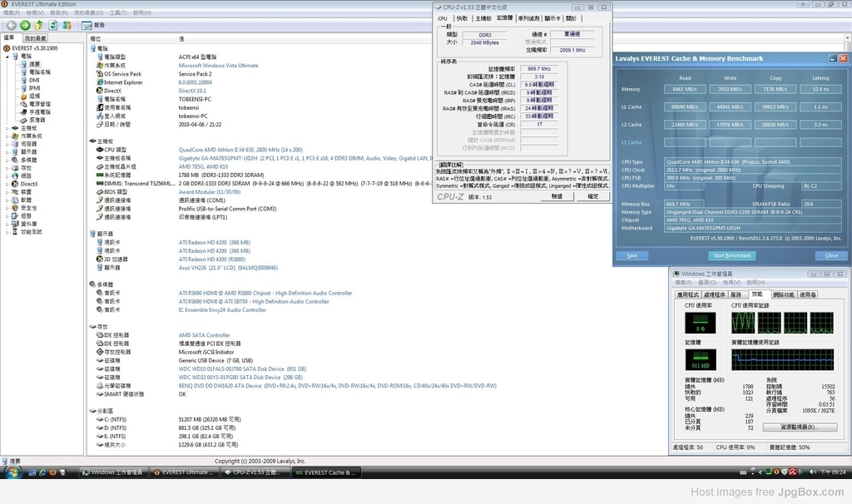Expand the 顯示器 display tree node
This screenshot has height=504, width=852.
(x=7, y=152)
